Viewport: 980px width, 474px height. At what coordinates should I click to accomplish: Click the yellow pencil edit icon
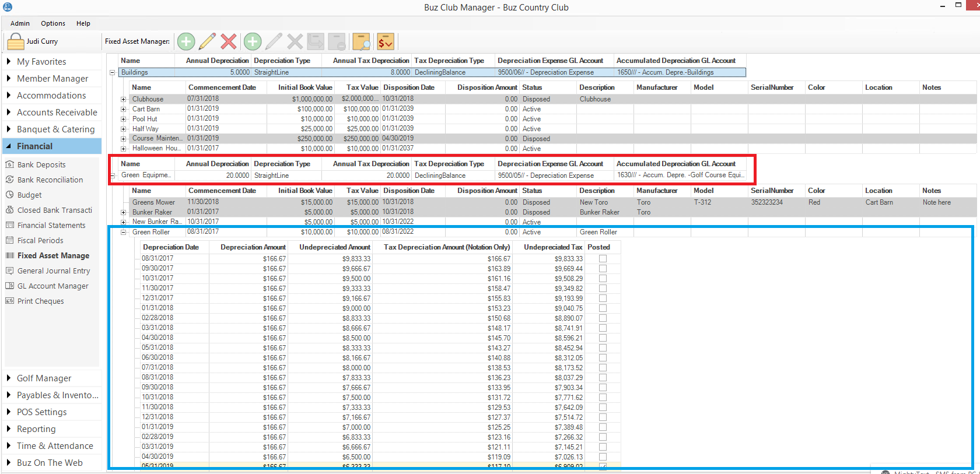point(207,41)
